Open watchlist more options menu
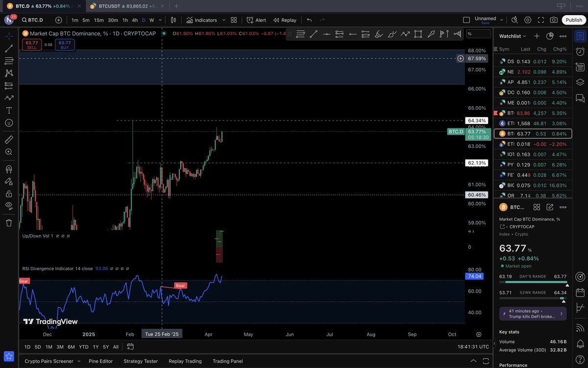 click(563, 36)
